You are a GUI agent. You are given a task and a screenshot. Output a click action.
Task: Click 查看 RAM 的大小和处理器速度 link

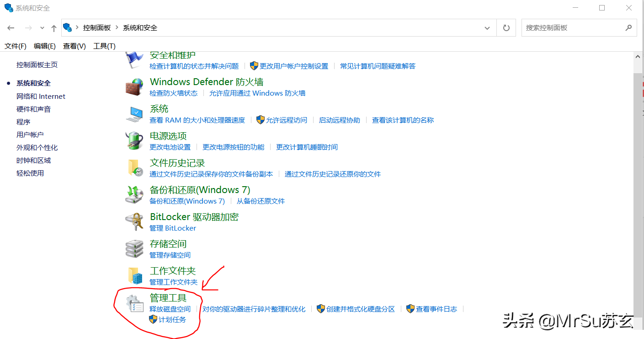tap(197, 120)
